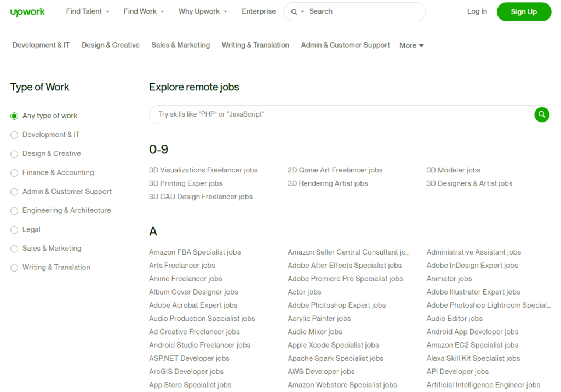Select Development & IT radio option

point(14,135)
